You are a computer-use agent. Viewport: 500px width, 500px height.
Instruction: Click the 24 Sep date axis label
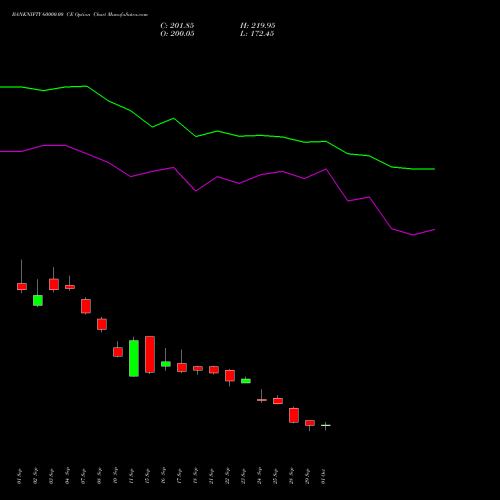pyautogui.click(x=259, y=476)
